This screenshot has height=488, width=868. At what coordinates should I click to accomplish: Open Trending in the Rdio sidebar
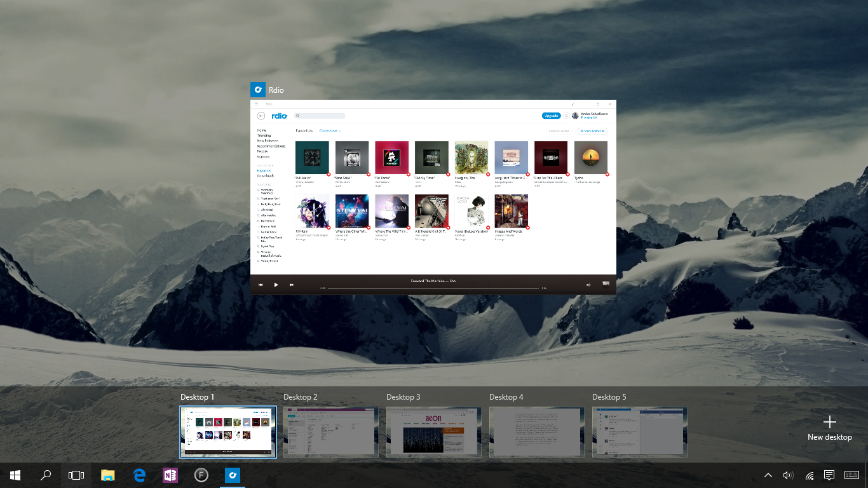(x=264, y=135)
